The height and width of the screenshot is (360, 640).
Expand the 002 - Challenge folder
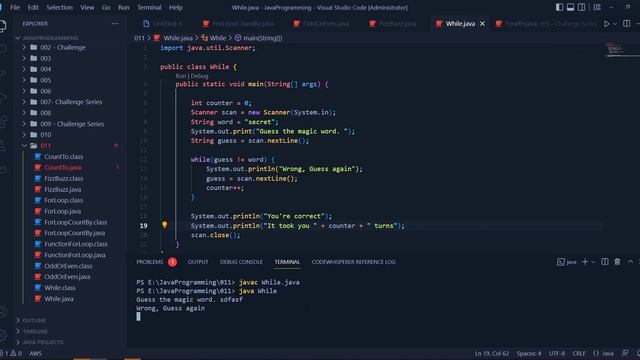[63, 47]
